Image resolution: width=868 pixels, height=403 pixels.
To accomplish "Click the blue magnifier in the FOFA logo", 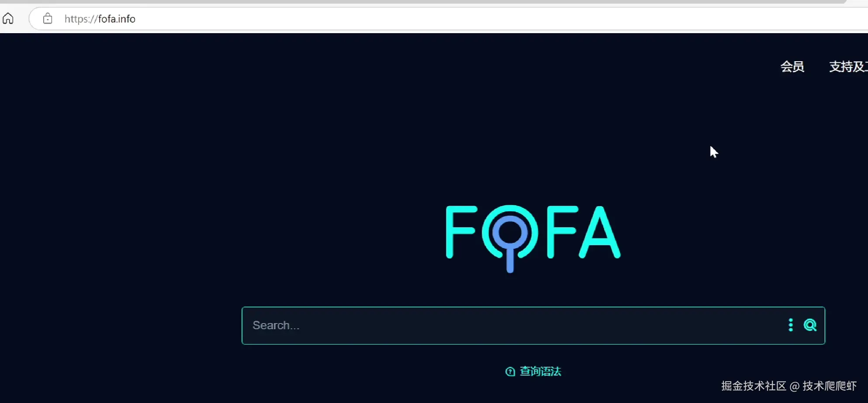I will coord(510,239).
